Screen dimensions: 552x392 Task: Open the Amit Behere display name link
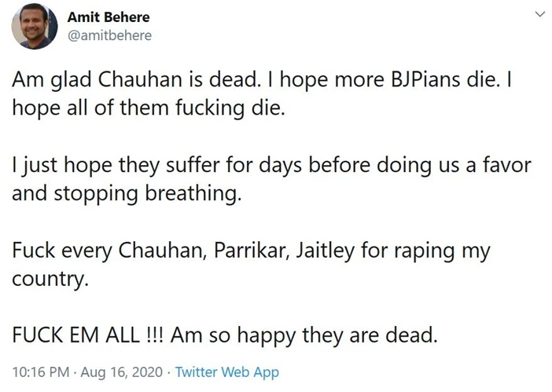coord(109,16)
